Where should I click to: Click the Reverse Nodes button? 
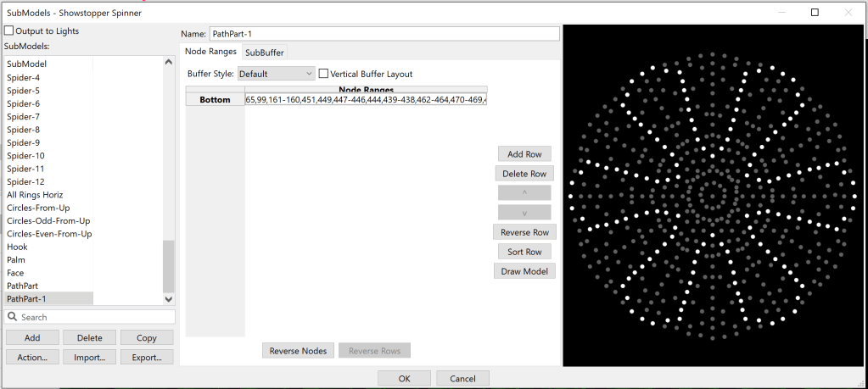click(298, 351)
